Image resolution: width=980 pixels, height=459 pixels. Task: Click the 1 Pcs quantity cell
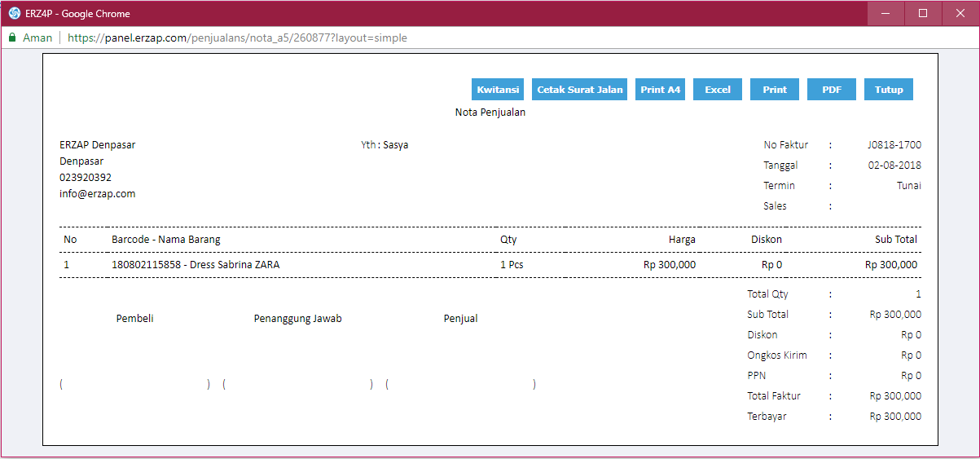[x=512, y=265]
